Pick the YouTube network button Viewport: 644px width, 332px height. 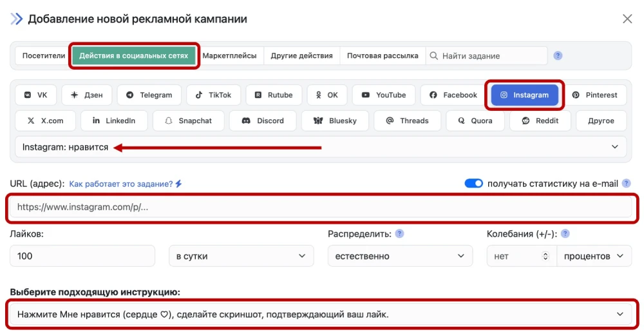coord(384,95)
